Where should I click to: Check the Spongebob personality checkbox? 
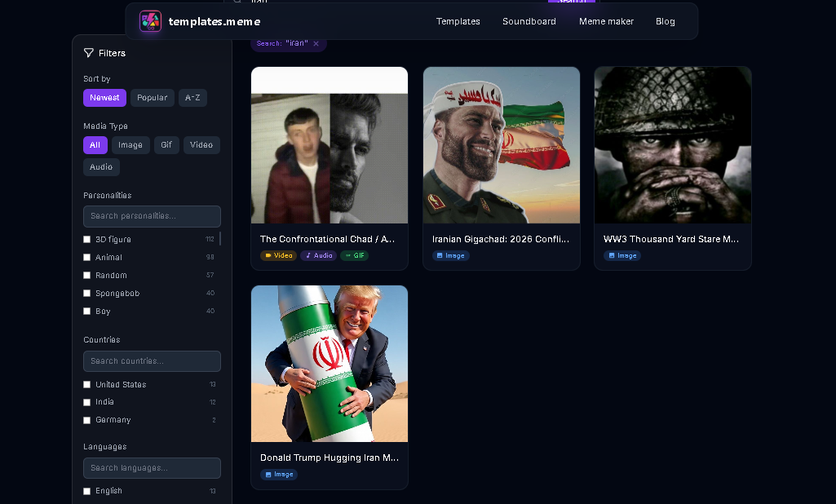click(x=87, y=294)
